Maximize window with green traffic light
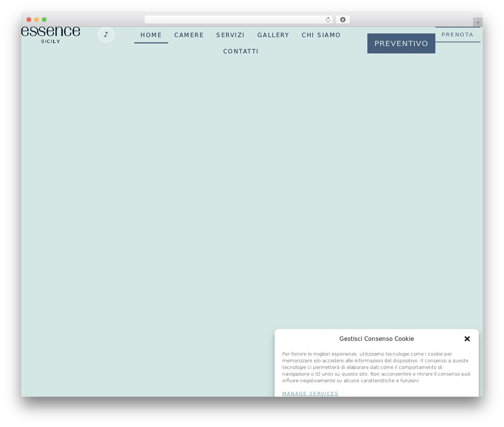504x427 pixels. click(44, 20)
